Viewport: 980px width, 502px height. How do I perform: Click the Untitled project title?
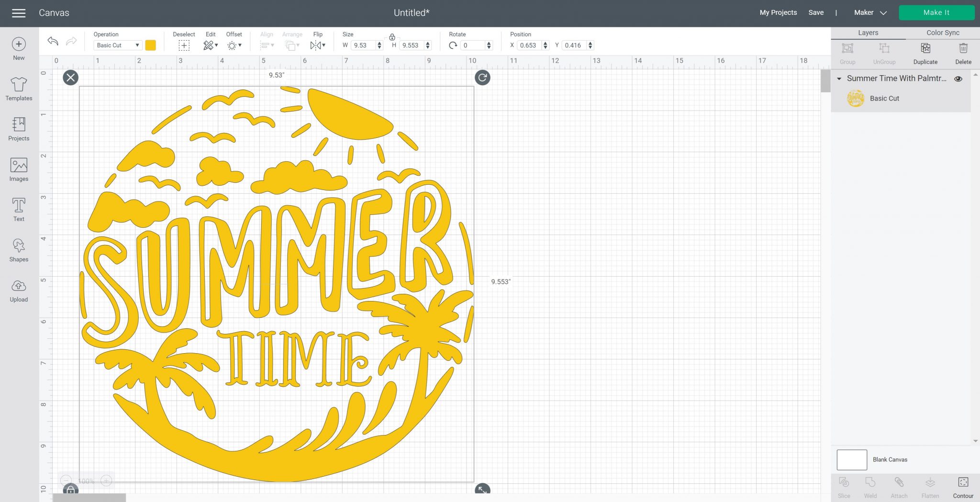(412, 13)
